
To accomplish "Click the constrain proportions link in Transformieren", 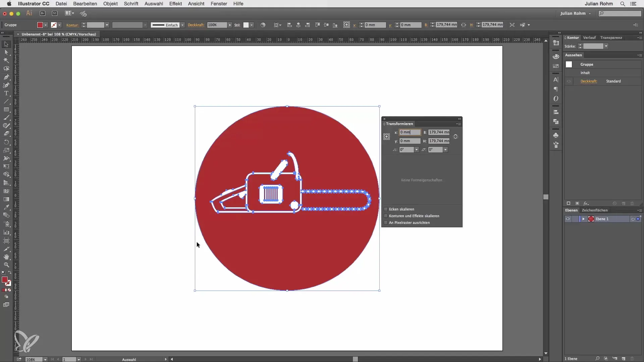I will click(x=455, y=136).
